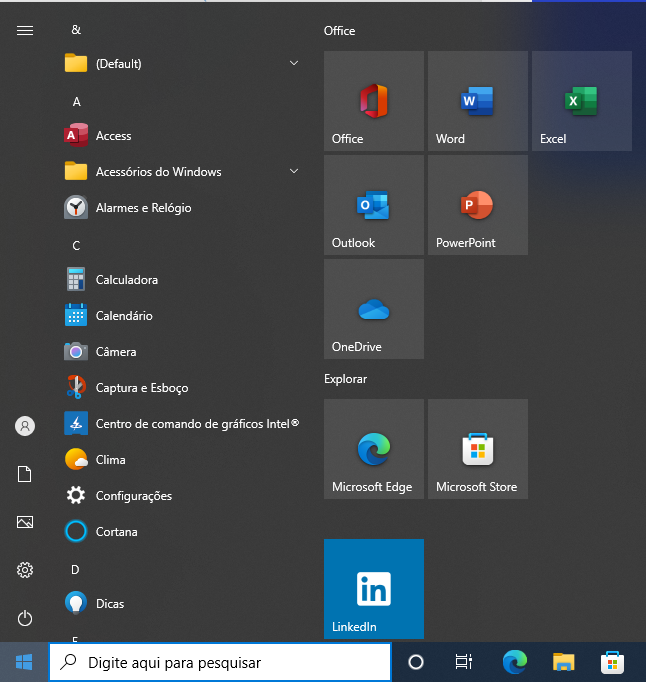Open the Acessórios do Windows folder

coord(181,171)
